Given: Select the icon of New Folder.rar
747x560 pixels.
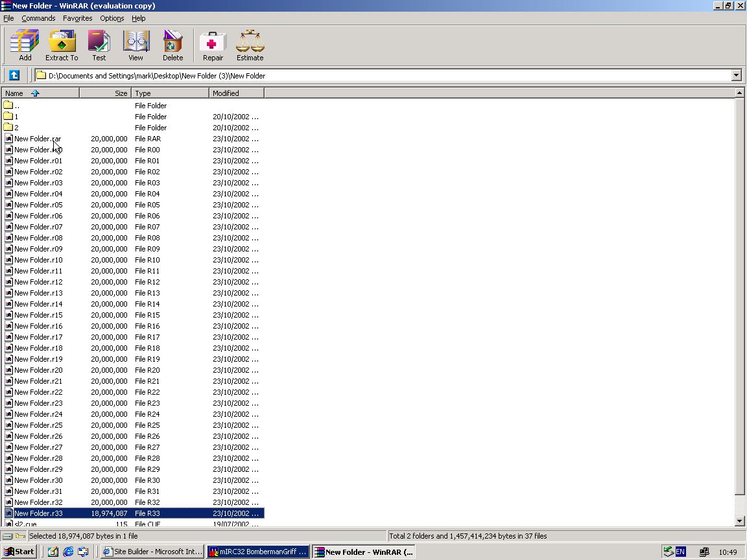Looking at the screenshot, I should 8,139.
